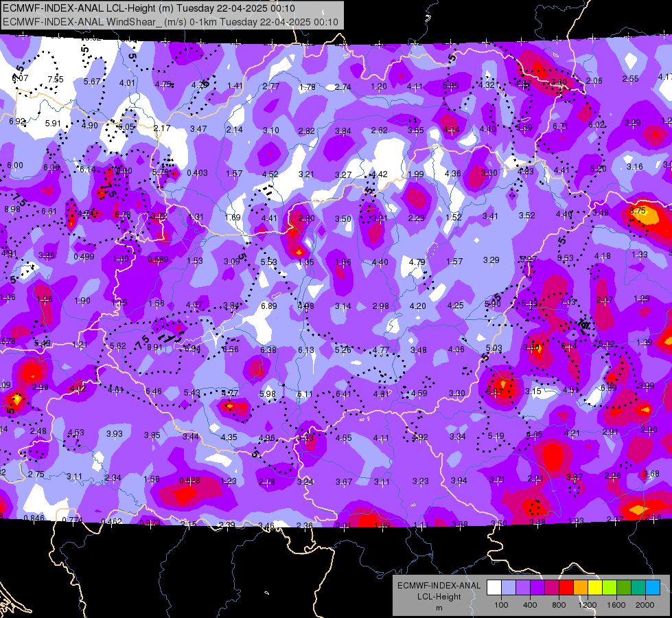Click the white legend color swatch
The height and width of the screenshot is (618, 672).
coord(494,588)
